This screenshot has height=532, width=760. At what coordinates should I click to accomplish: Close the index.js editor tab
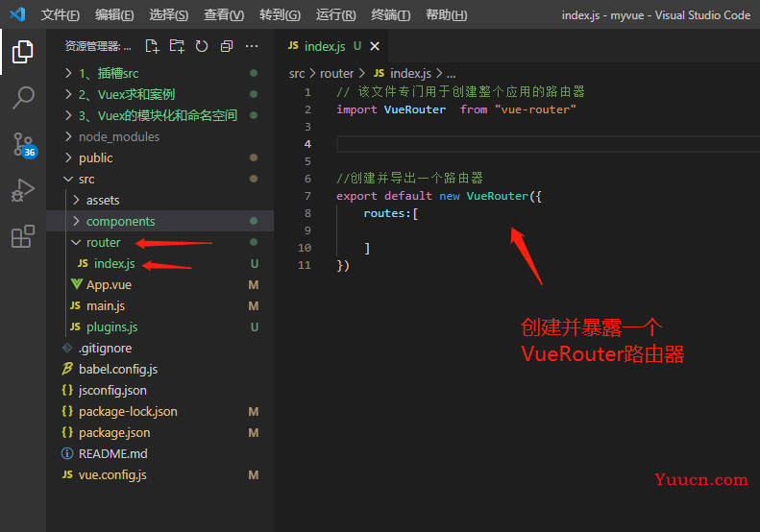click(375, 46)
